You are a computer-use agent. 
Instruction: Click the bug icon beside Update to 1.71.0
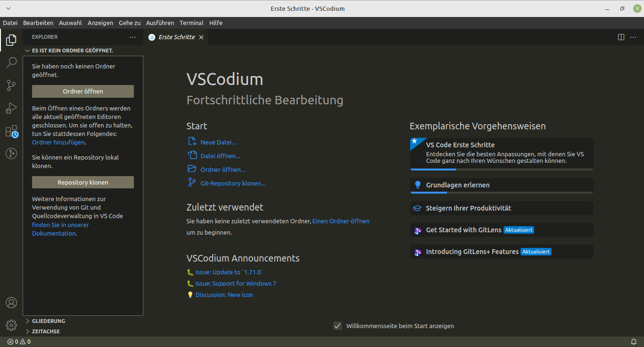(x=190, y=272)
